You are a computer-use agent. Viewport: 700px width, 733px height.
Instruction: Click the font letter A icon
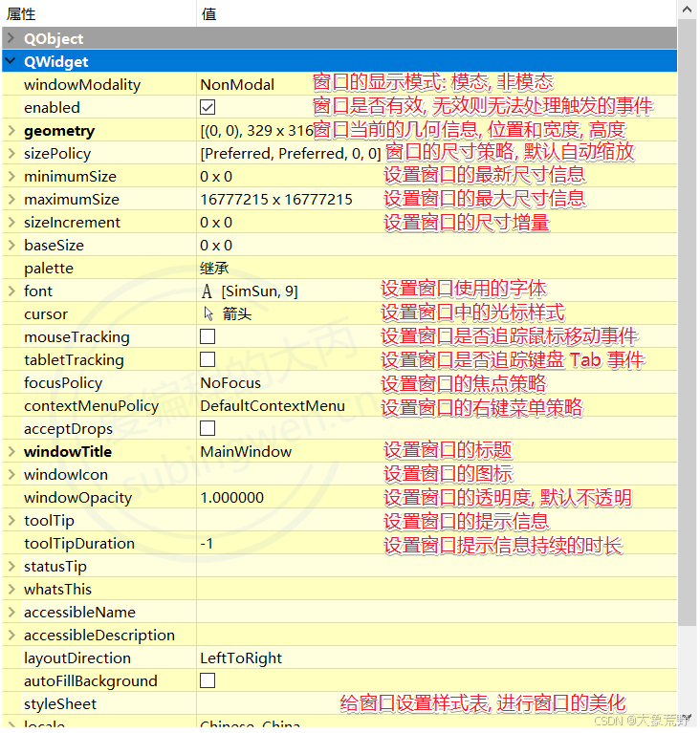point(207,291)
